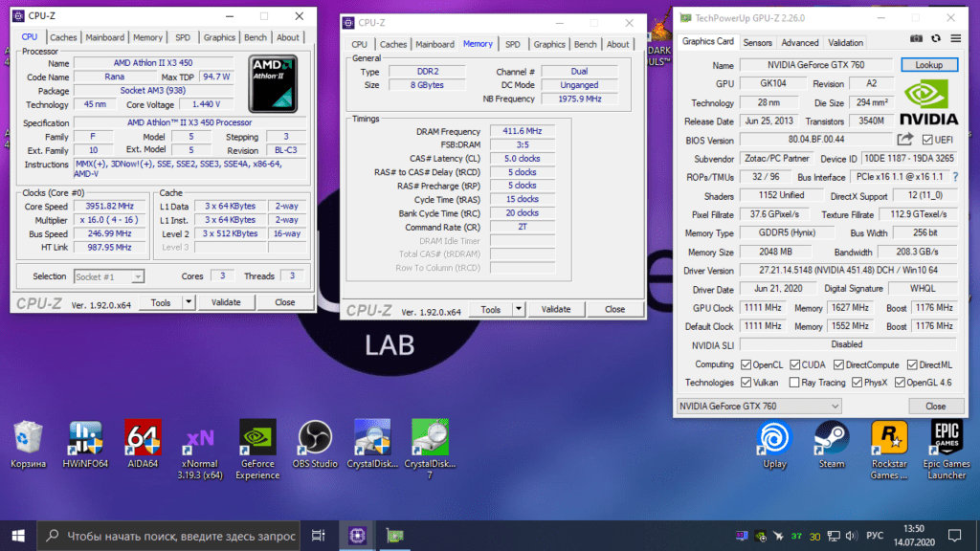980x551 pixels.
Task: Toggle the Vulkan checkbox
Action: [x=746, y=383]
